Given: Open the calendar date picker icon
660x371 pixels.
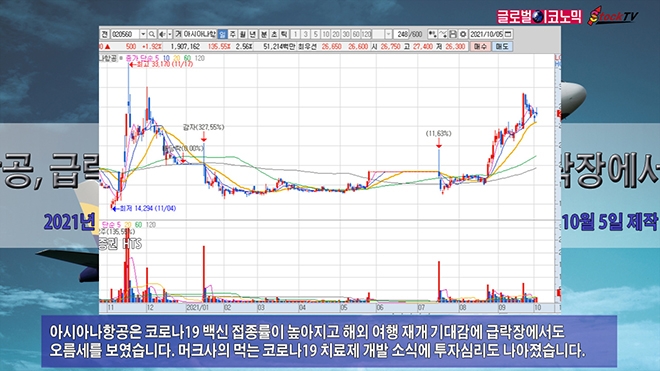Looking at the screenshot, I should [x=508, y=34].
